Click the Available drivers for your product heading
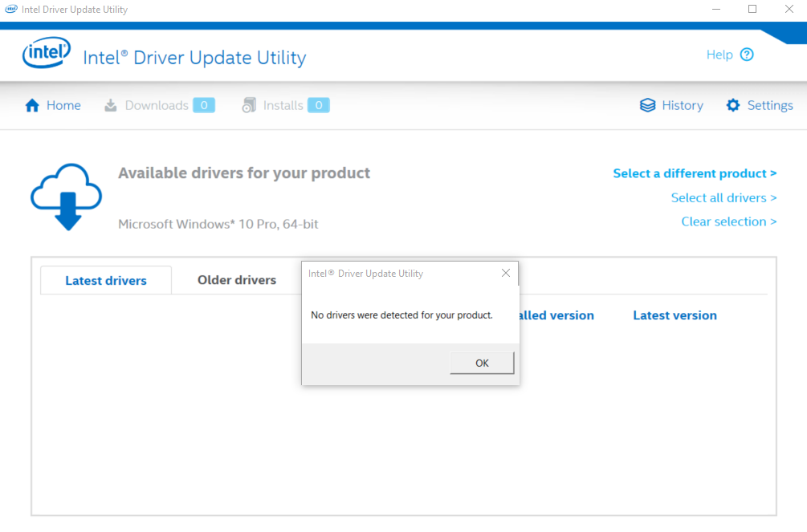 tap(244, 173)
